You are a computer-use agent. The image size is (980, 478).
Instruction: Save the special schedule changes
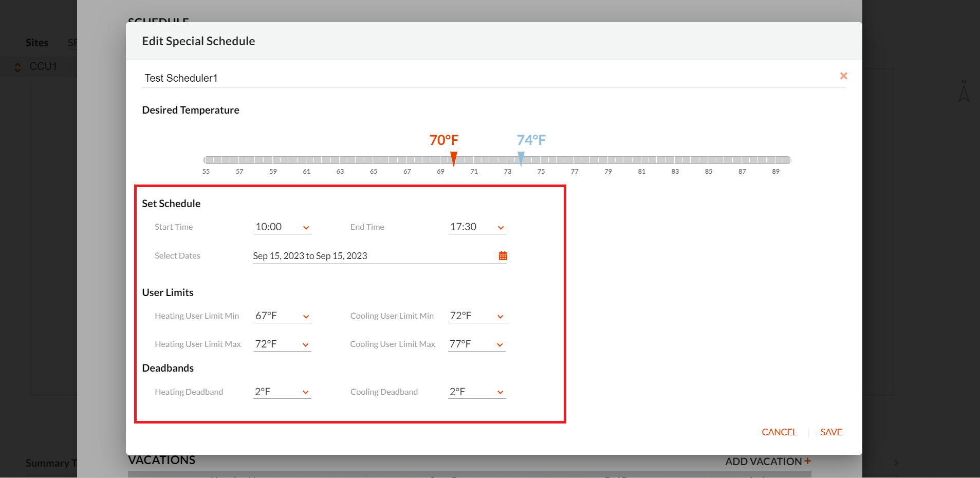[830, 432]
